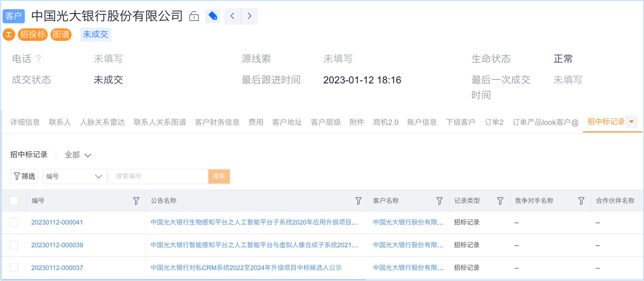
Task: Open customer link in row 20230112-000037
Action: 408,268
